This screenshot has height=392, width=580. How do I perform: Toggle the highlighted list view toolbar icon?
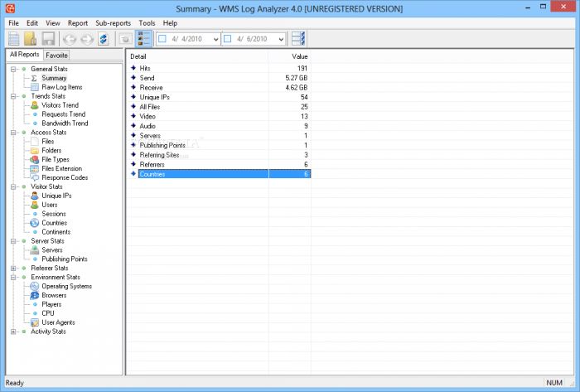point(143,39)
